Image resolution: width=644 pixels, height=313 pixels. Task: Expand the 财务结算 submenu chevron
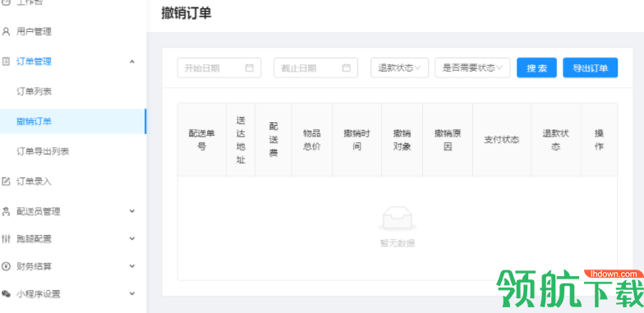(131, 266)
